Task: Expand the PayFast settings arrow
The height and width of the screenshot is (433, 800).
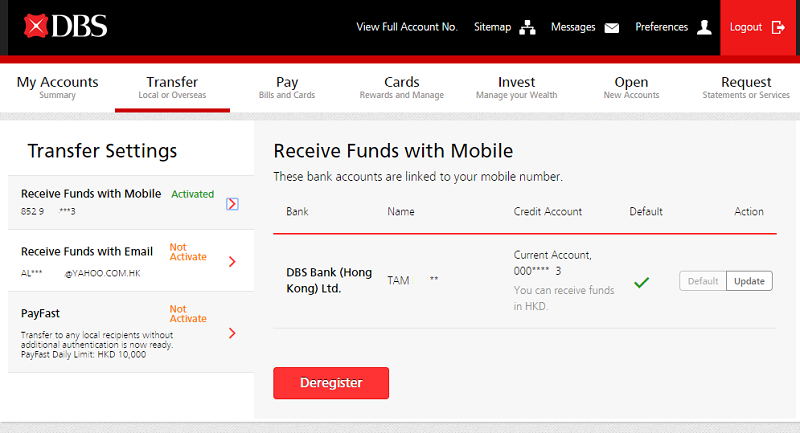Action: point(232,333)
